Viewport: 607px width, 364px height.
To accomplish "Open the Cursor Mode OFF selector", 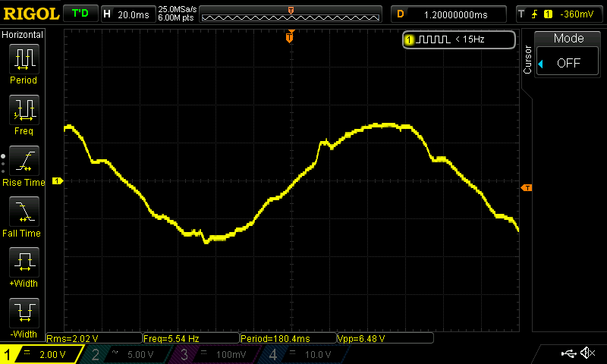I will coord(568,63).
